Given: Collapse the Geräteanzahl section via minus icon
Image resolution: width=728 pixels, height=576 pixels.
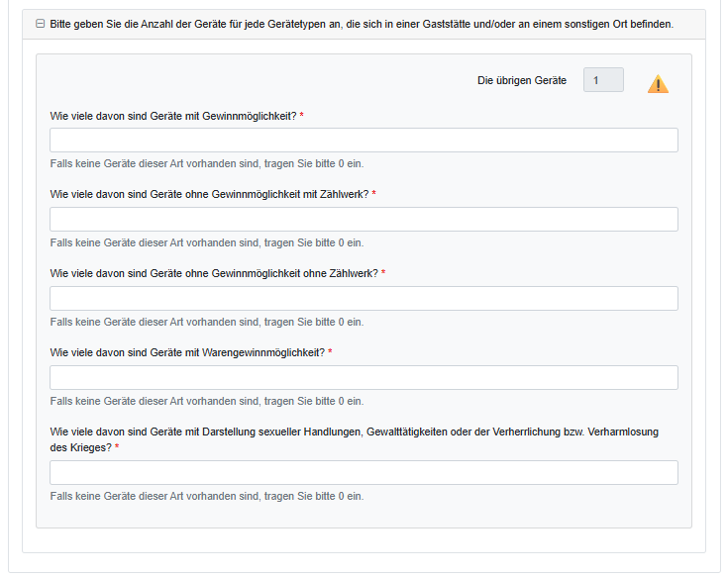Looking at the screenshot, I should (x=40, y=24).
